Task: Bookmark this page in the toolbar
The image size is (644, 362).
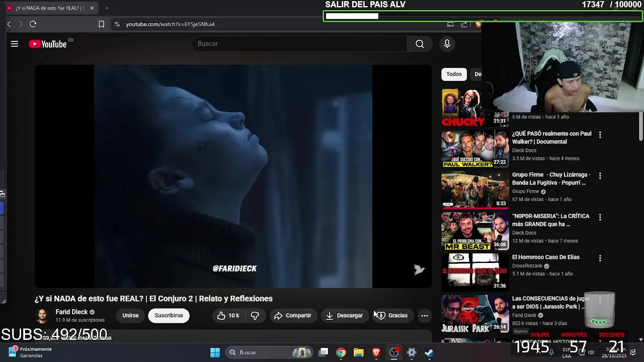Action: (101, 24)
